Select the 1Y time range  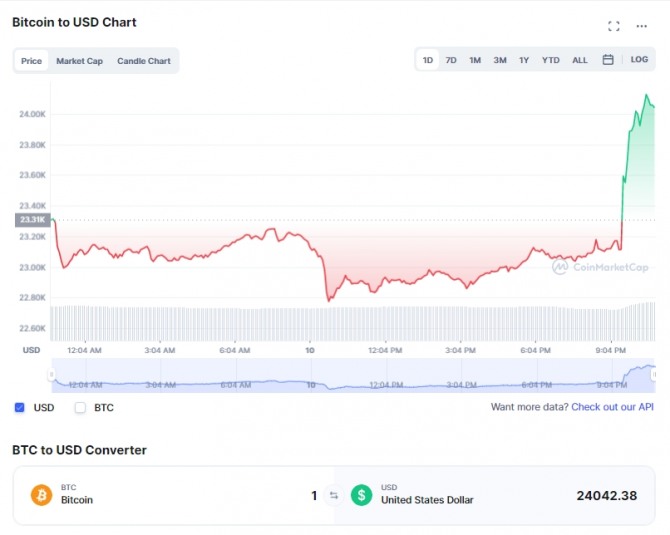pos(524,60)
